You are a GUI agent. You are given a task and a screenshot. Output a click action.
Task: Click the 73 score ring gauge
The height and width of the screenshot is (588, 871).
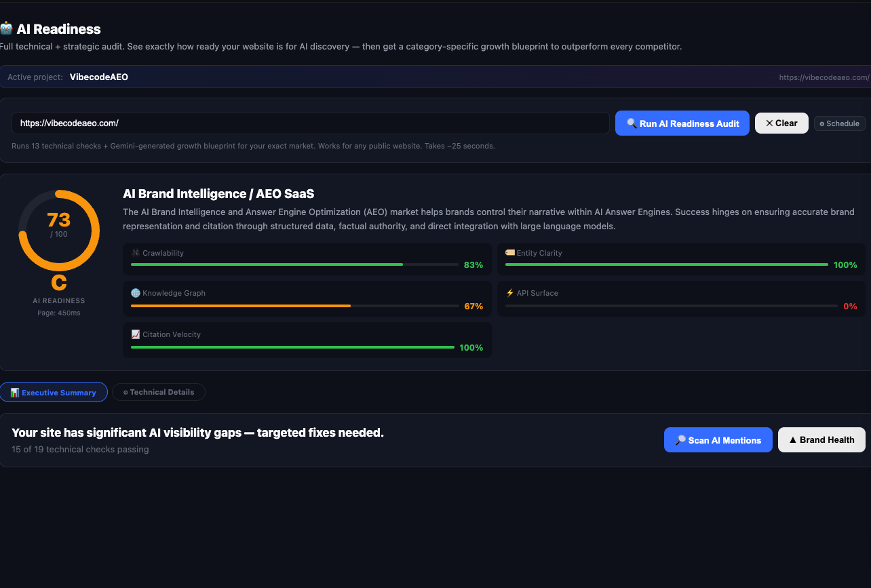pos(59,231)
